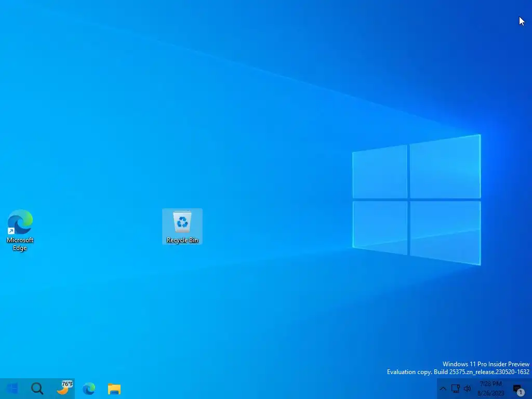This screenshot has width=532, height=399.
Task: Open the notification center icon
Action: [x=518, y=390]
